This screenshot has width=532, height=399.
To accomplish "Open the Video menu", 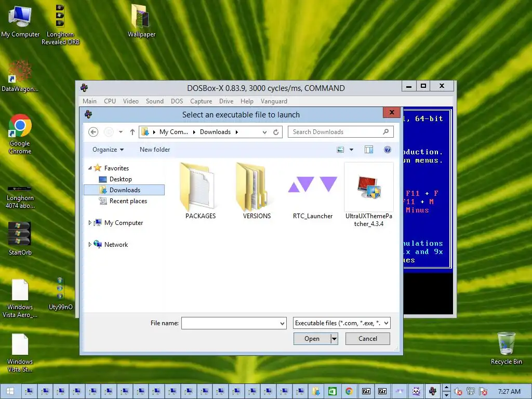I will pos(130,101).
